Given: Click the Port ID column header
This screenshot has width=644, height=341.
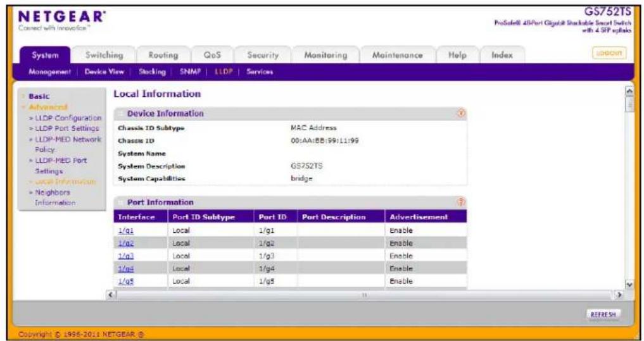Looking at the screenshot, I should tap(275, 217).
